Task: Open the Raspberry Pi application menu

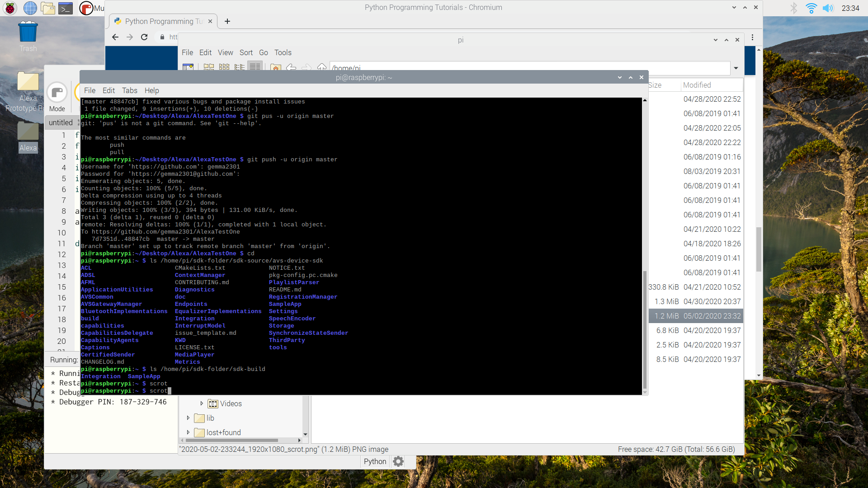Action: click(9, 8)
